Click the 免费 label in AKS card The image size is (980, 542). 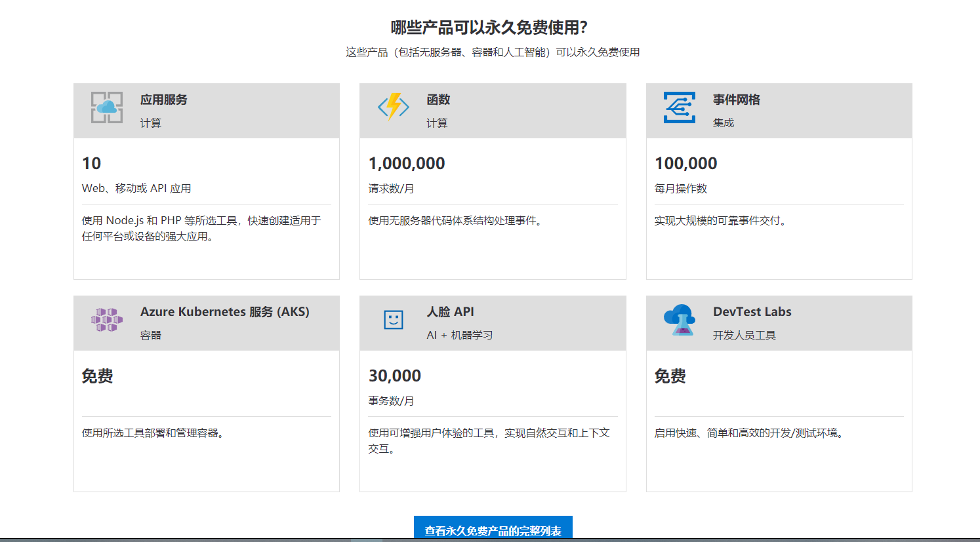pos(98,376)
